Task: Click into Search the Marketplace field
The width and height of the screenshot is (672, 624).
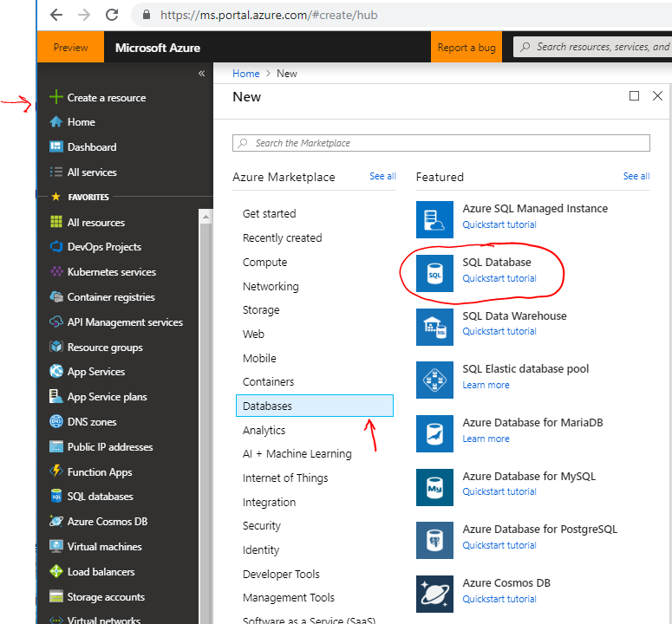Action: (x=441, y=143)
